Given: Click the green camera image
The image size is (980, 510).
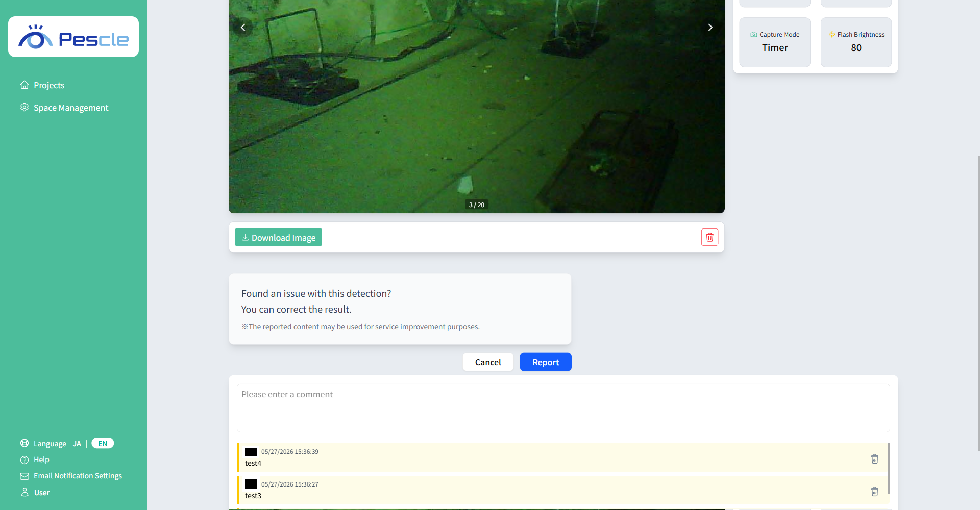Looking at the screenshot, I should 477,107.
